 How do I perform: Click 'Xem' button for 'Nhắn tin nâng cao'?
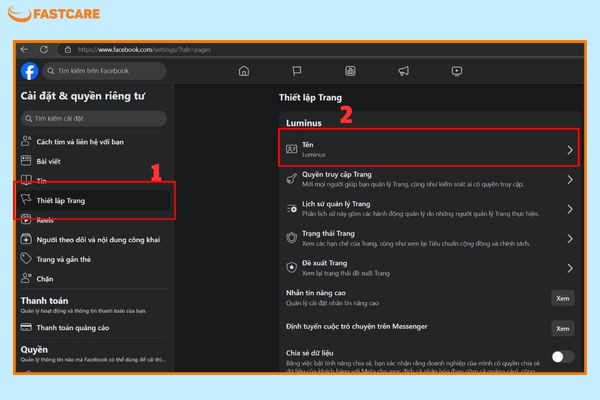(562, 298)
